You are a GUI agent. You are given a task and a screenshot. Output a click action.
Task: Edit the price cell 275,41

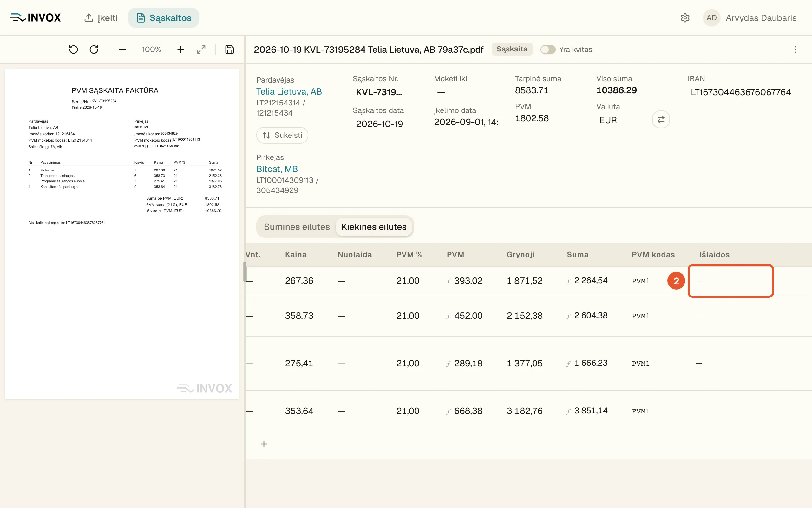pos(299,363)
